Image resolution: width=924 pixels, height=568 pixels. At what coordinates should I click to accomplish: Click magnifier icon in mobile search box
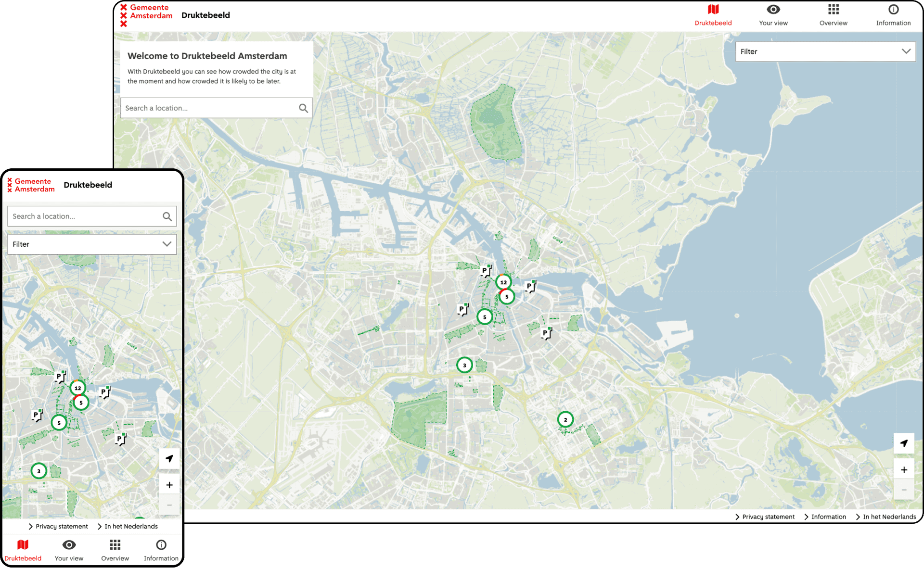point(167,216)
